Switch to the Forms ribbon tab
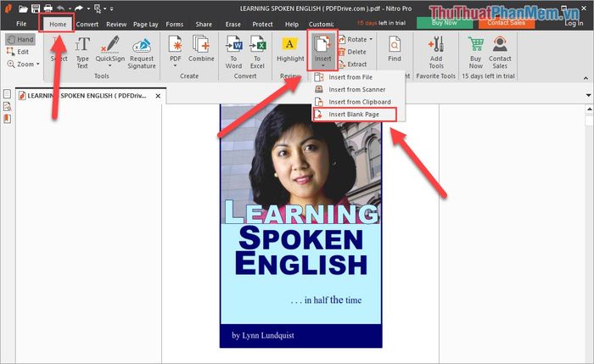Viewport: 594px width, 364px height. (175, 25)
